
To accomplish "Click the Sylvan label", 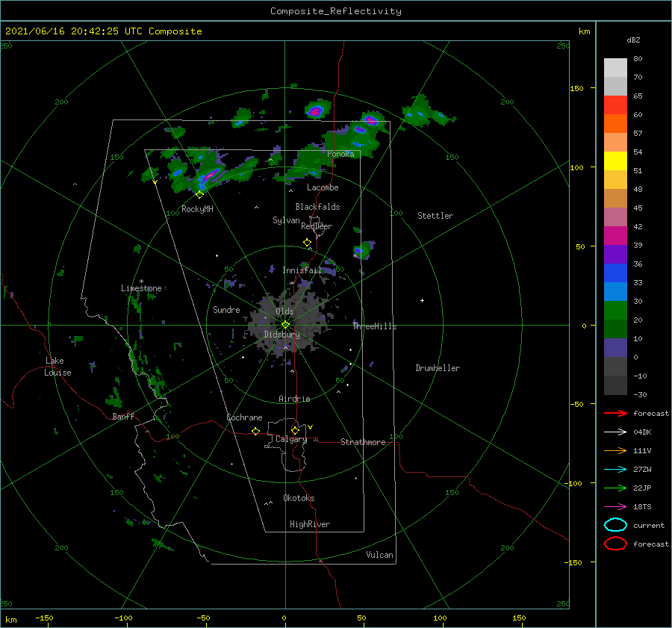I will click(286, 220).
